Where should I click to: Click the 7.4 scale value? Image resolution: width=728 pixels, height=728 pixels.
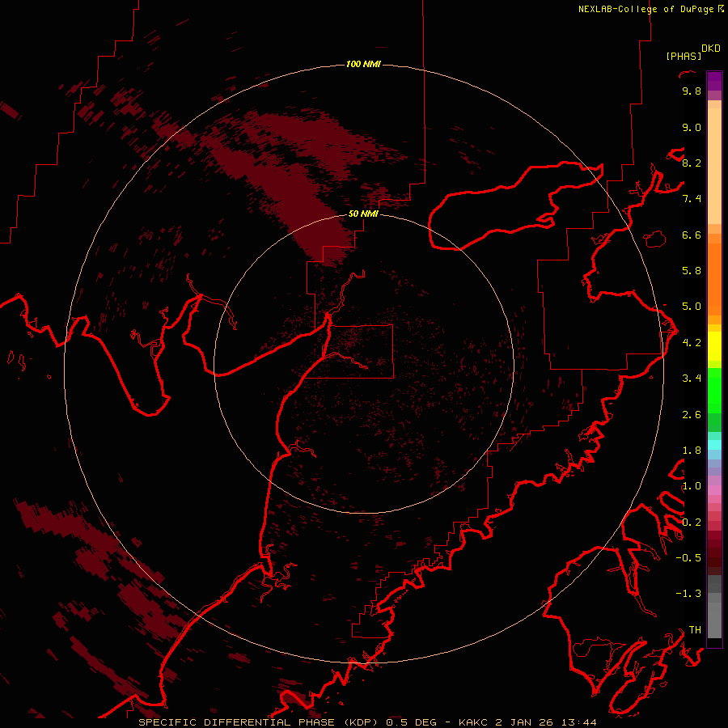coord(692,199)
